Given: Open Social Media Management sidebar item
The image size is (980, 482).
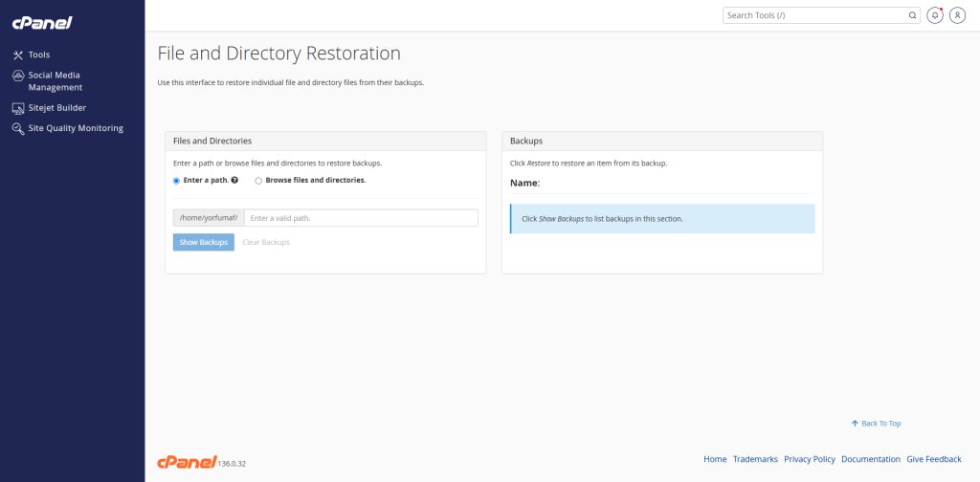Looking at the screenshot, I should [55, 81].
